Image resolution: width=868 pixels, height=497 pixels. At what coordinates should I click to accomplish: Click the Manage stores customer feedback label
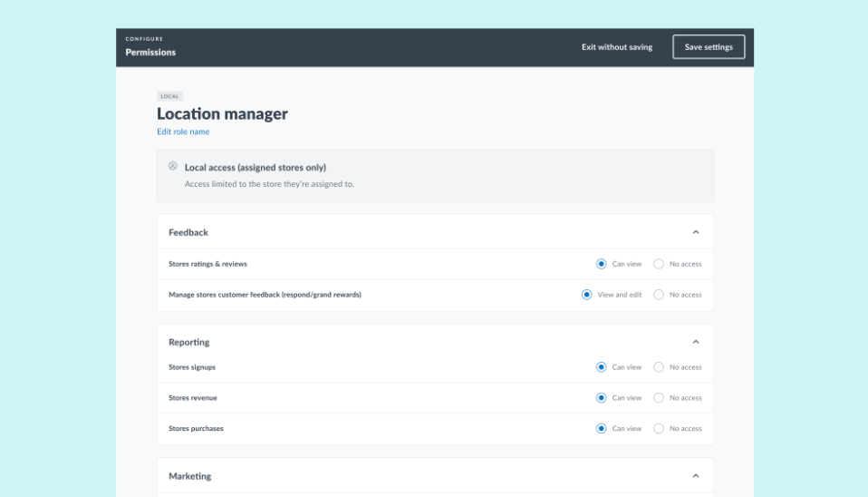click(x=265, y=295)
